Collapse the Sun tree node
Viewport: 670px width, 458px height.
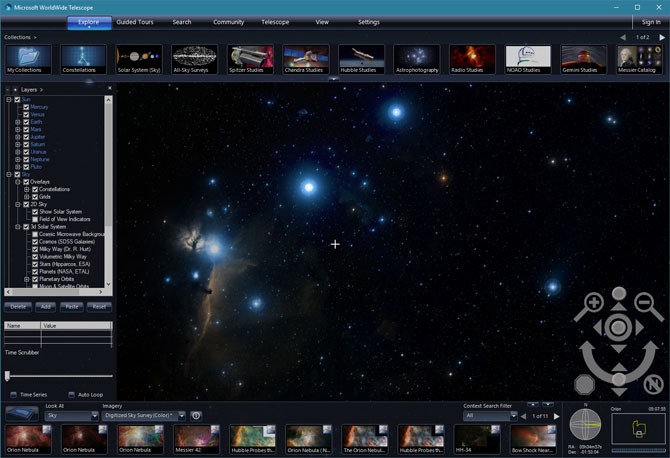coord(9,100)
